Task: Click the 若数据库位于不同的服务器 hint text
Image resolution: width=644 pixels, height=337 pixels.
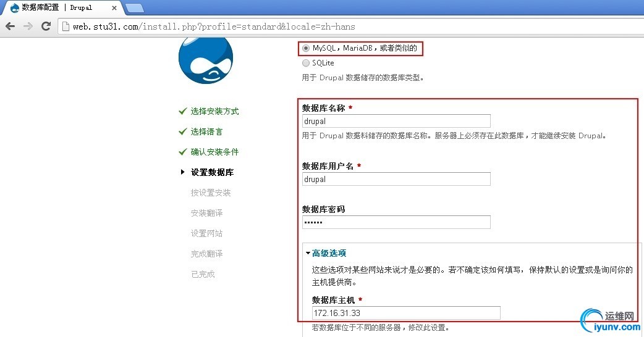Action: 380,328
